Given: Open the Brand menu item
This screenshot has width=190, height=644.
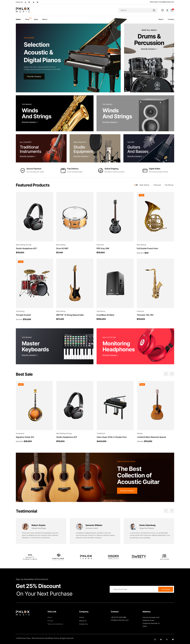Looking at the screenshot, I should pyautogui.click(x=45, y=19).
